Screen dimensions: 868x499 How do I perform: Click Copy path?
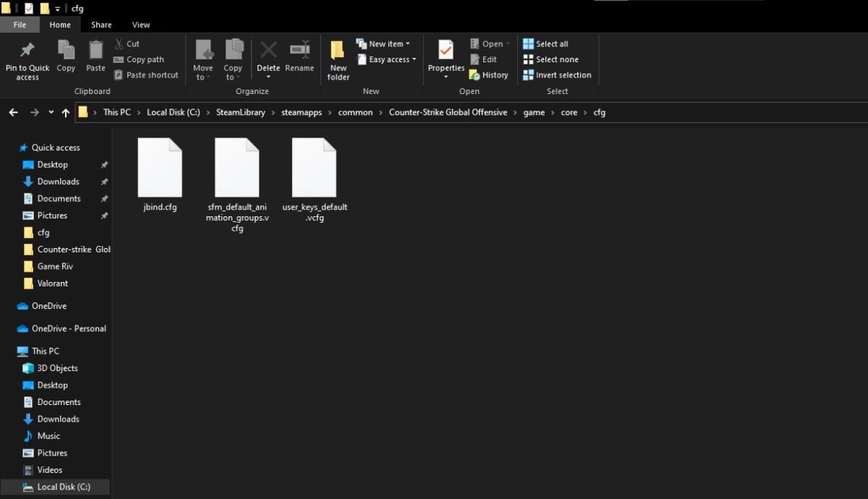[139, 59]
